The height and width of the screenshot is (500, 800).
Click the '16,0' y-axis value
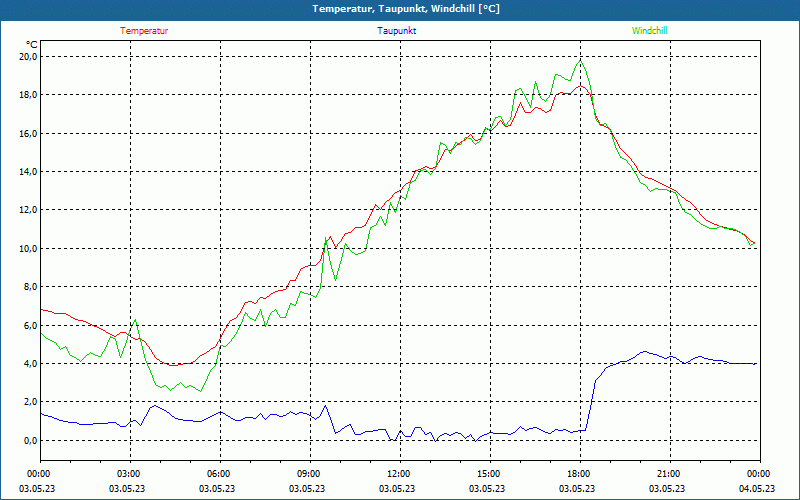coord(29,134)
